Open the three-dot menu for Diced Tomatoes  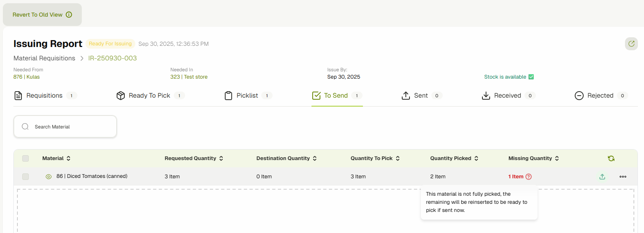click(623, 177)
